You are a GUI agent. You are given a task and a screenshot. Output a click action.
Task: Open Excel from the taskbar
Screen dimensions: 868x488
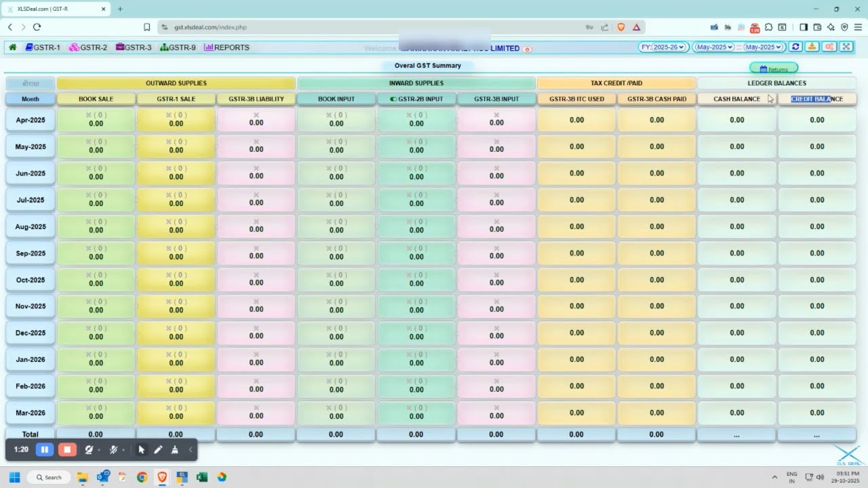click(201, 477)
